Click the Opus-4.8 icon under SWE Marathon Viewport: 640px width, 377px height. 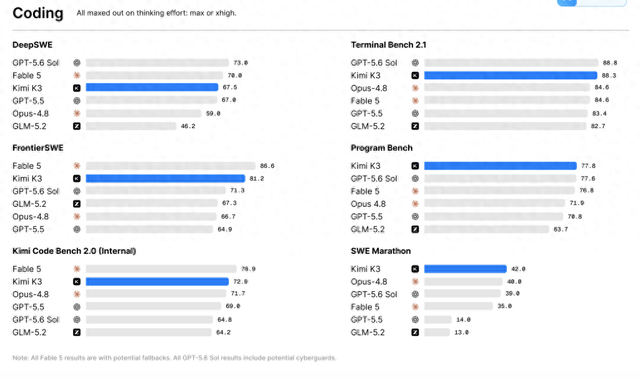point(415,282)
